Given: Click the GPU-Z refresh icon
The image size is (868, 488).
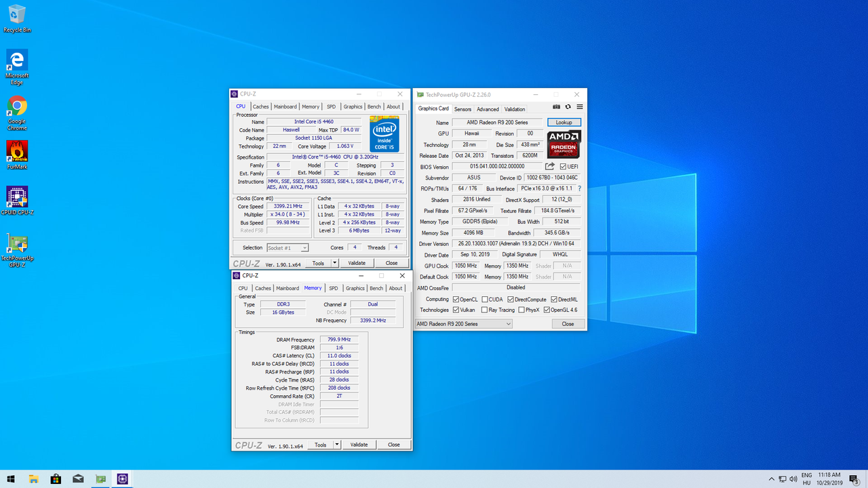Looking at the screenshot, I should (x=568, y=106).
